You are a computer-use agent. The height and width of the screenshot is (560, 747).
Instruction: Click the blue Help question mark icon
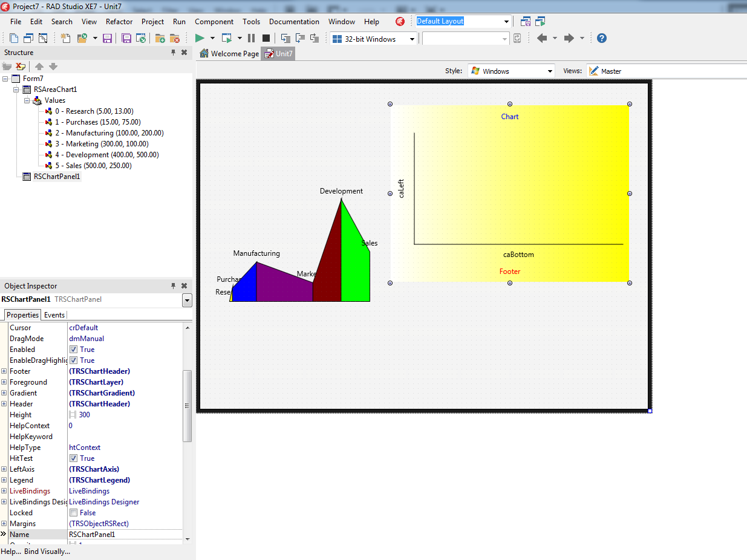click(601, 38)
